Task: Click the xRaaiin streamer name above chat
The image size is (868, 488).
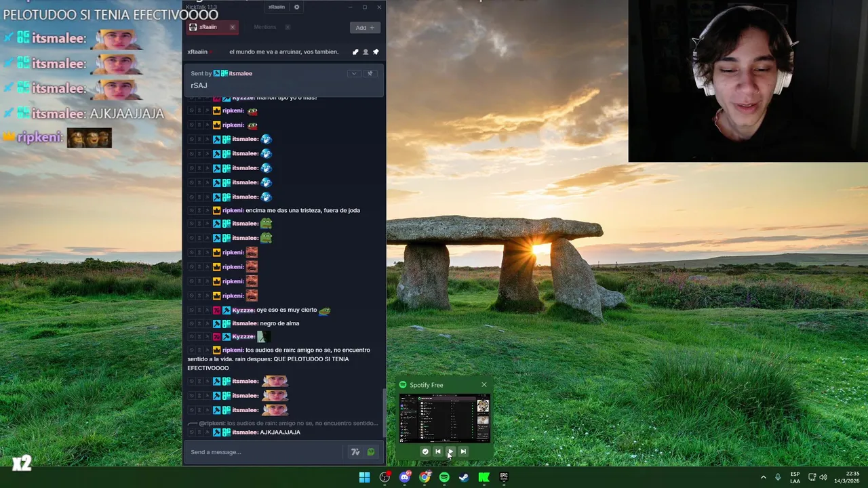Action: [197, 52]
